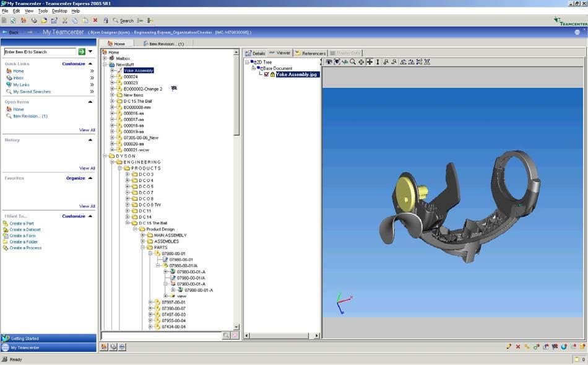
Task: Click the text cursor tool in viewer toolbar
Action: (x=378, y=62)
